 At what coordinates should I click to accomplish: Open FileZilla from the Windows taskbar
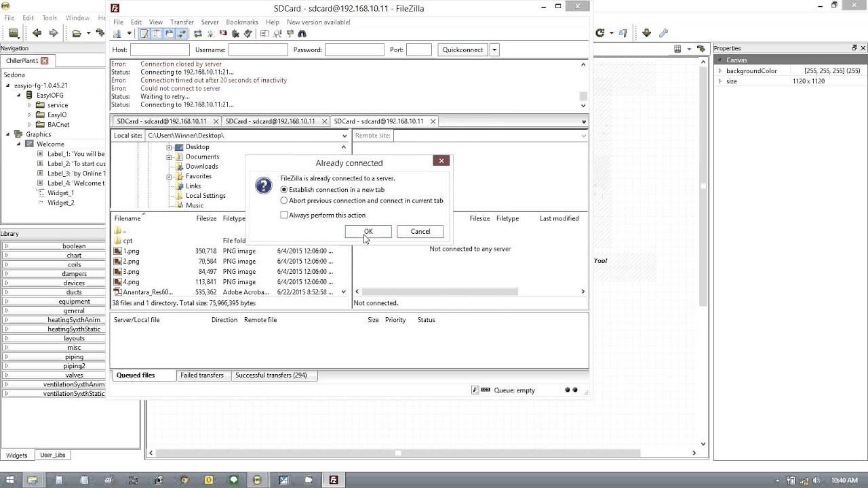pos(334,480)
